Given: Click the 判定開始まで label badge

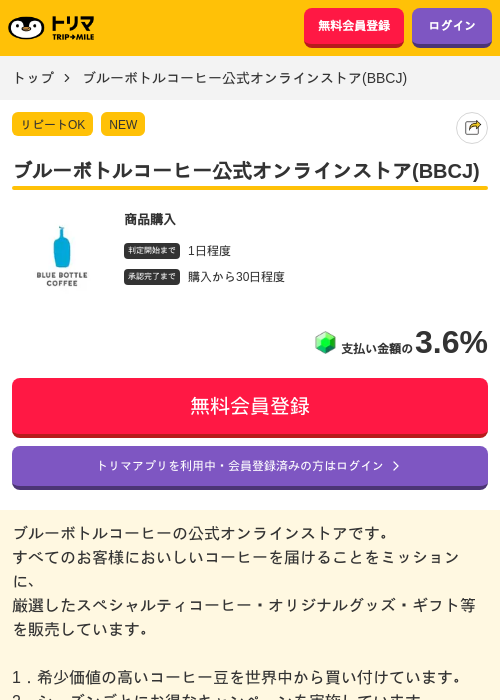Looking at the screenshot, I should tap(152, 251).
